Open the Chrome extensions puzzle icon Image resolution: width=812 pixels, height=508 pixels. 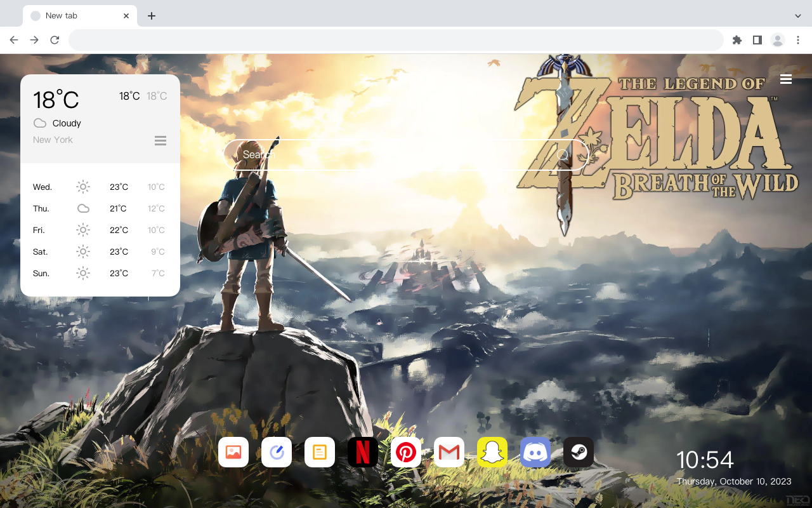[737, 40]
